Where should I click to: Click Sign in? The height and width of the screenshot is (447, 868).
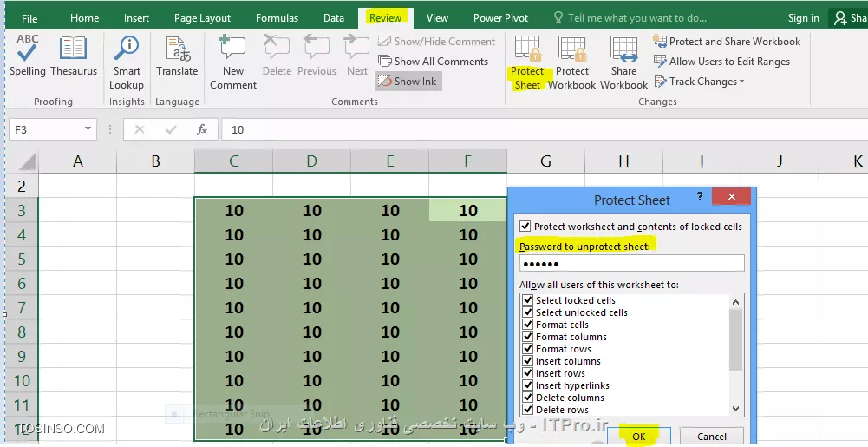click(x=803, y=18)
